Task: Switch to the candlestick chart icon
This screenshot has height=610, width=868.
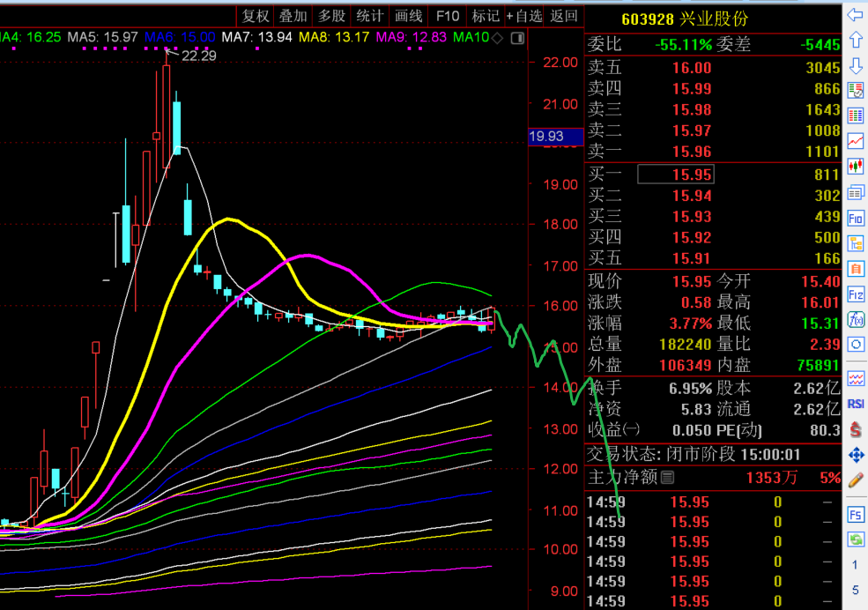Action: (x=856, y=166)
